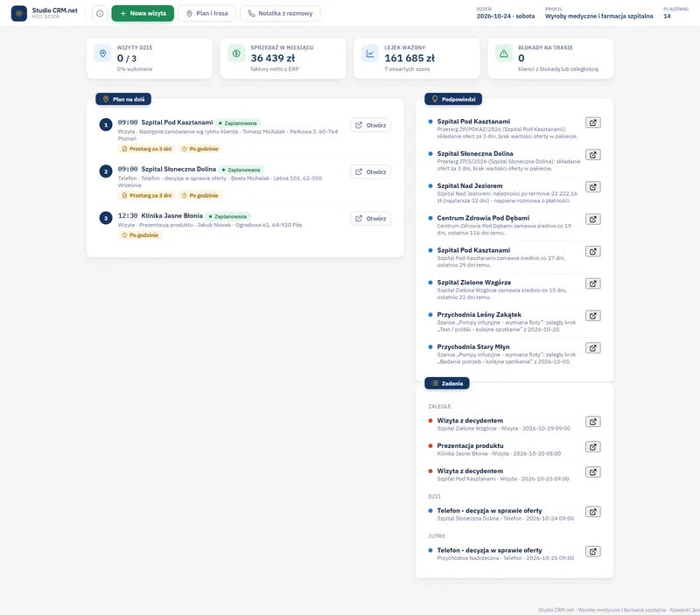Click the number 1 badge of first visit

[106, 125]
